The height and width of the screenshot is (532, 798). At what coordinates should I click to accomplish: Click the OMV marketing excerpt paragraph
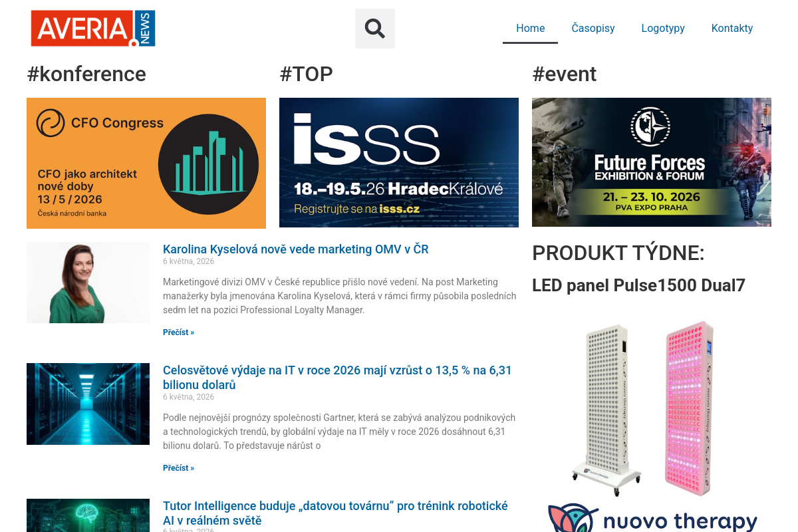click(340, 296)
